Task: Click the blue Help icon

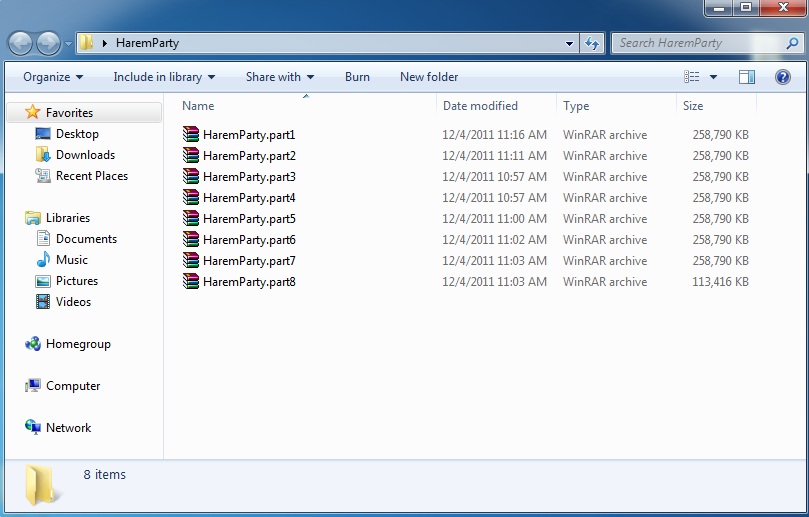Action: (783, 77)
